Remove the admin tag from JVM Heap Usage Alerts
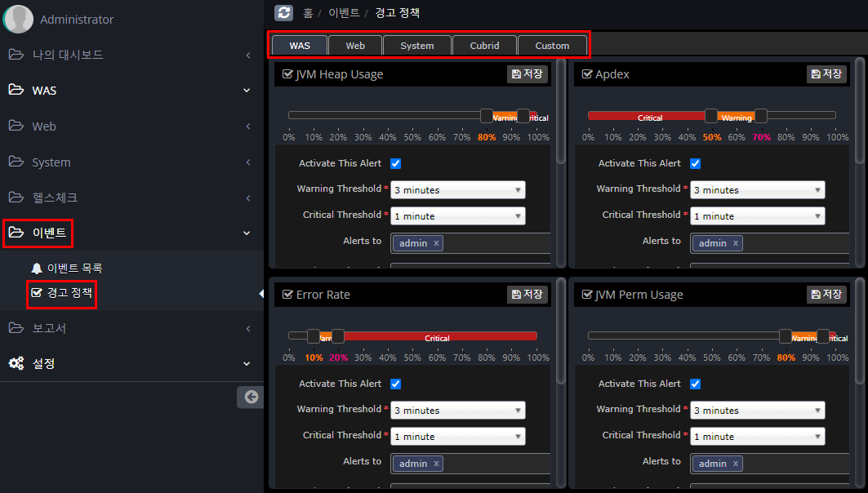The width and height of the screenshot is (868, 493). point(435,242)
